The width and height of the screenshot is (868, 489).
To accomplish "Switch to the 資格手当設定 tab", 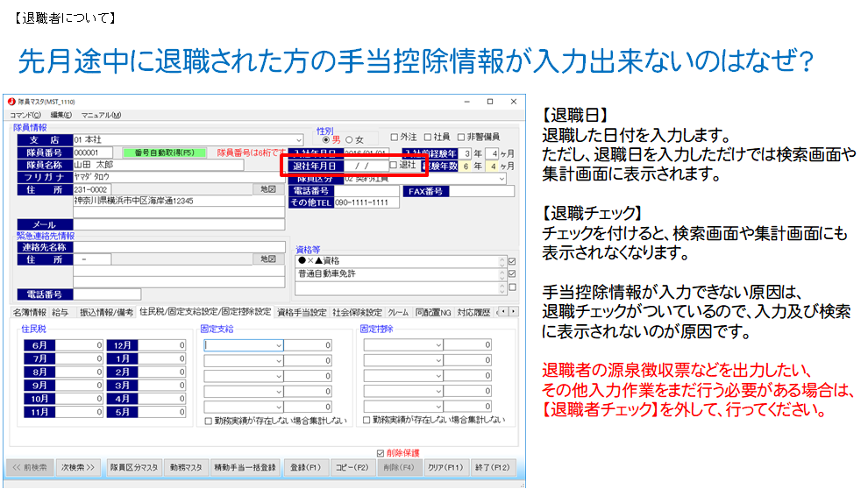I will (x=302, y=312).
